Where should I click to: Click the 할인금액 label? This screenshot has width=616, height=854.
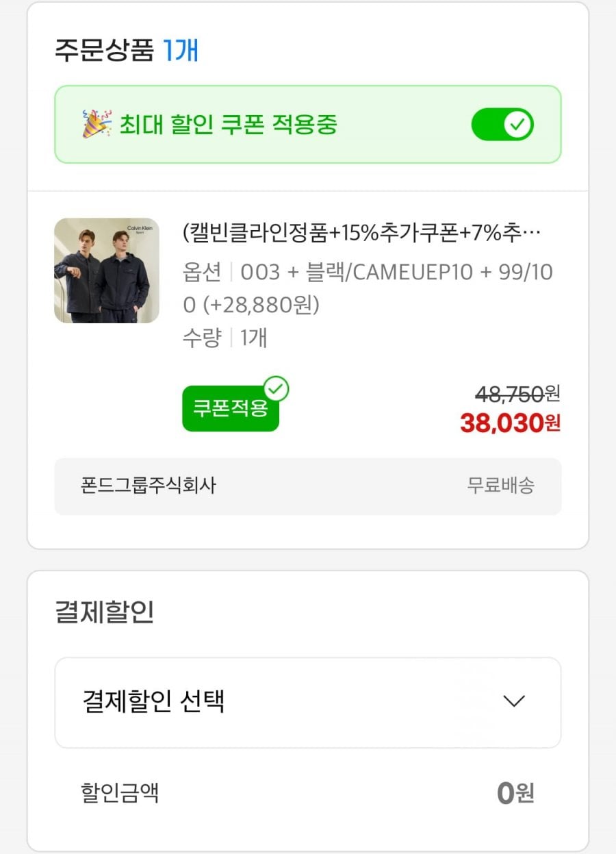[120, 793]
